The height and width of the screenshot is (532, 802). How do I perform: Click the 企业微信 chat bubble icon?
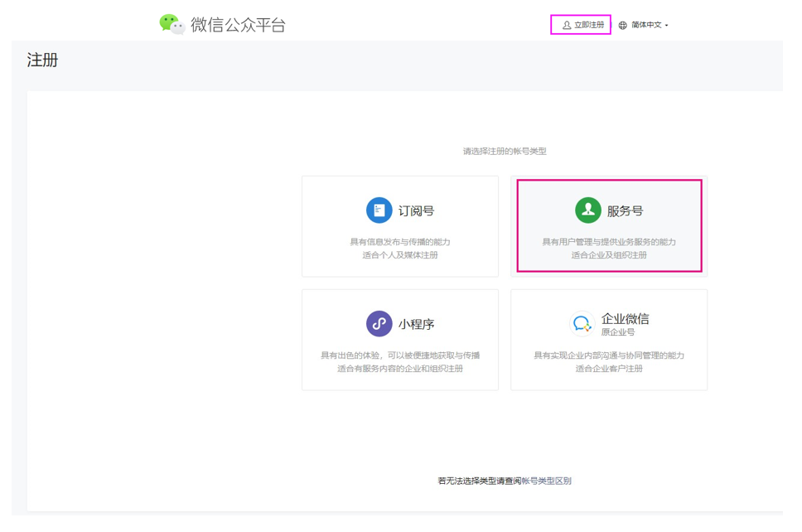pyautogui.click(x=582, y=324)
